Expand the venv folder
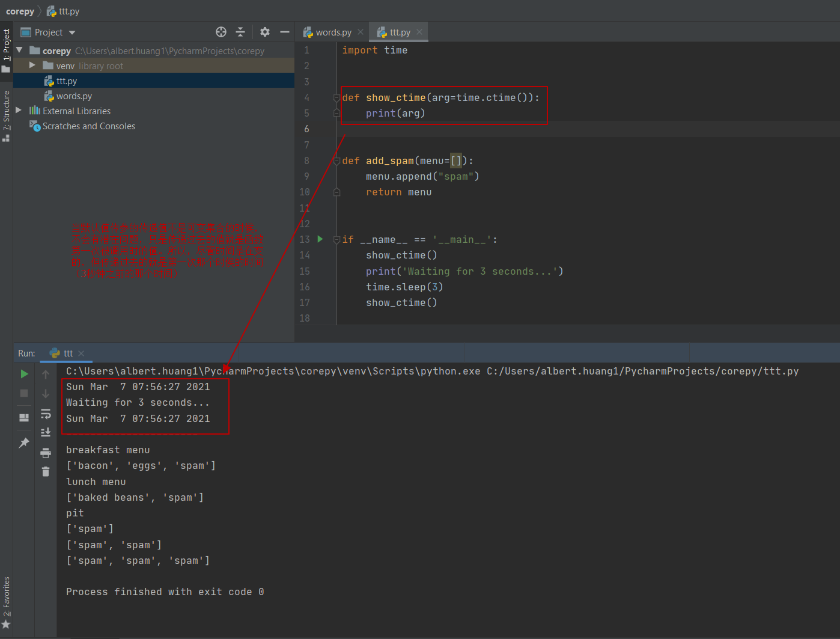This screenshot has width=840, height=639. point(32,66)
